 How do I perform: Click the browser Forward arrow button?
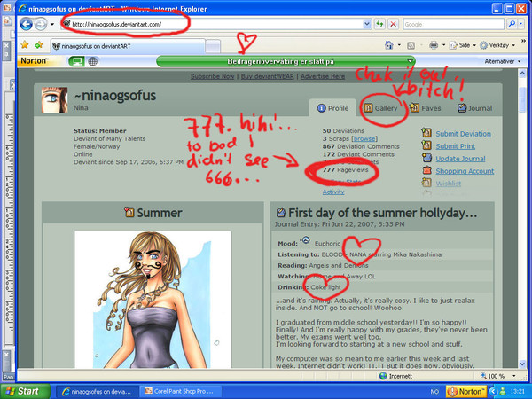pos(41,24)
